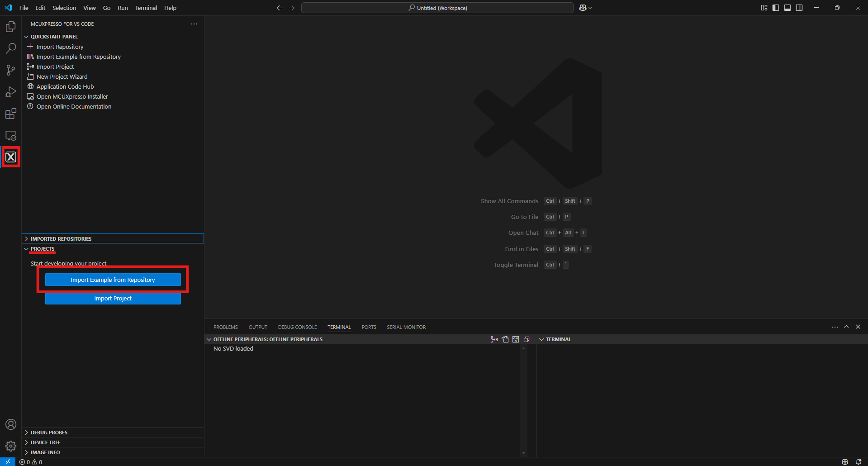Toggle the primary side bar layout button

776,8
